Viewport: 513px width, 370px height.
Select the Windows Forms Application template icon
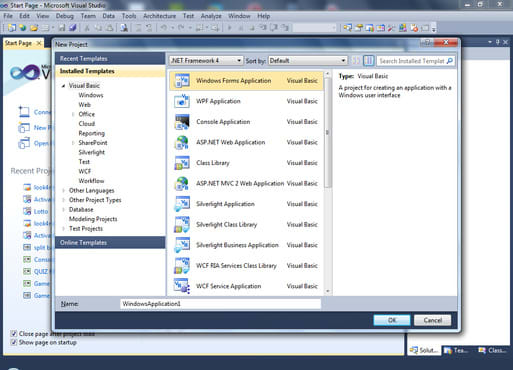point(182,81)
